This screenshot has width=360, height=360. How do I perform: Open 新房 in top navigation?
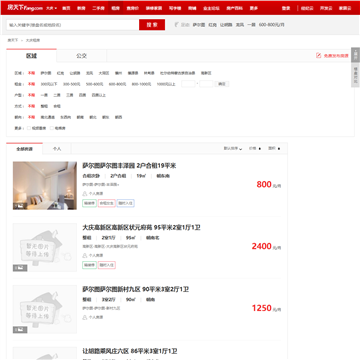[81, 8]
